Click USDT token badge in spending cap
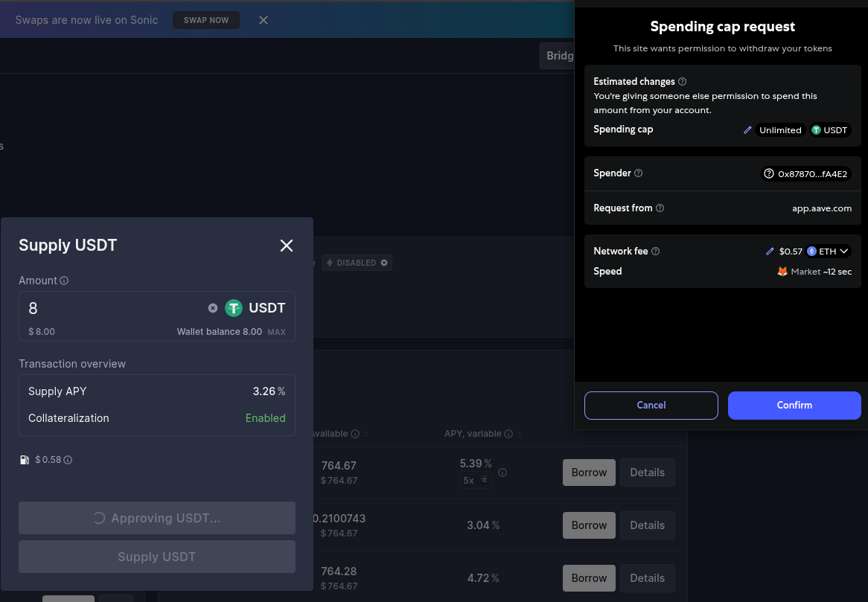868x602 pixels. [829, 130]
